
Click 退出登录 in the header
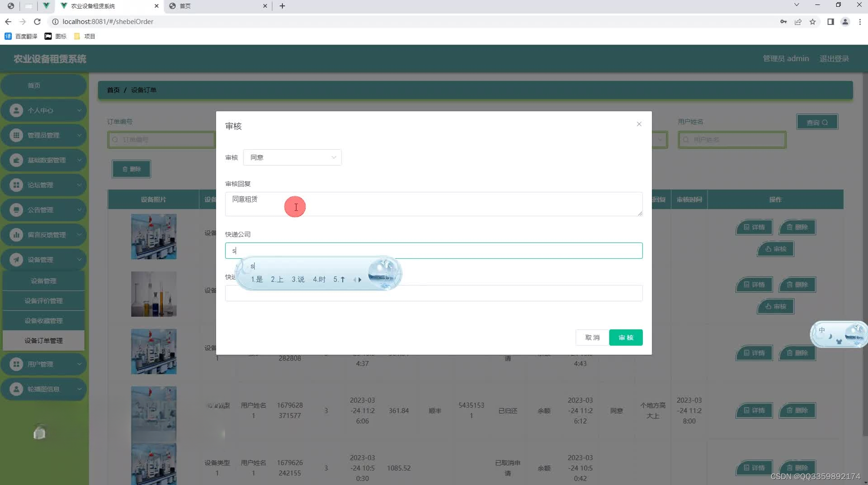pos(834,59)
